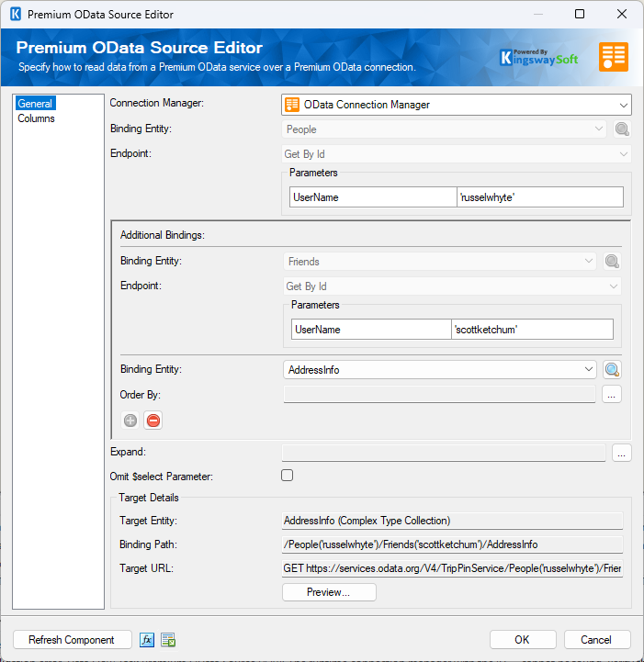Click the 'russelwhyte' UserName parameter field
Screen dimensions: 644x662
[539, 197]
